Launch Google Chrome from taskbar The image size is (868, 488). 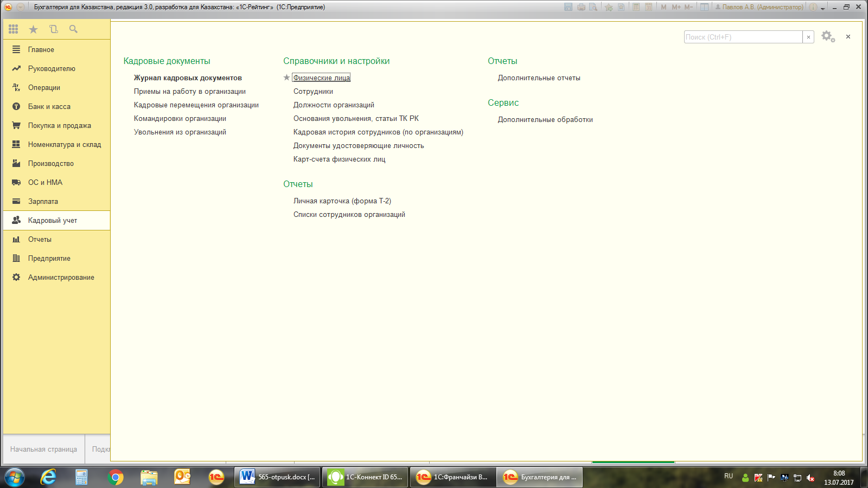(115, 477)
